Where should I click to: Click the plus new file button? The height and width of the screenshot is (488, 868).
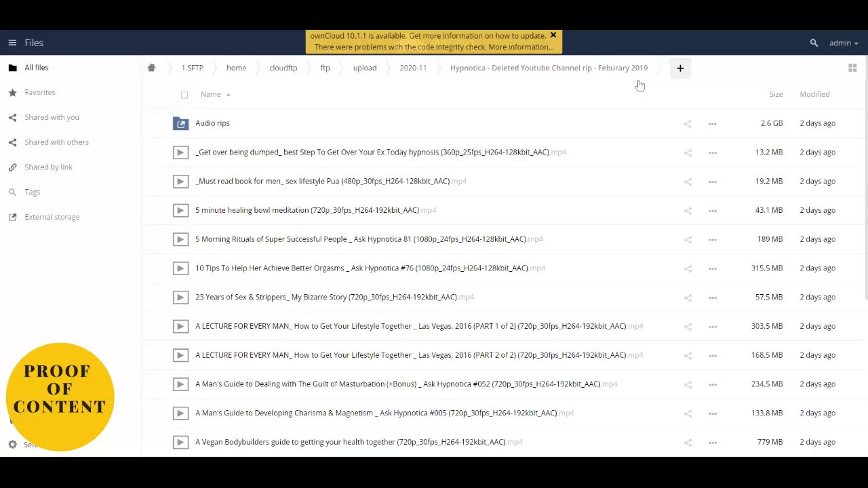680,68
